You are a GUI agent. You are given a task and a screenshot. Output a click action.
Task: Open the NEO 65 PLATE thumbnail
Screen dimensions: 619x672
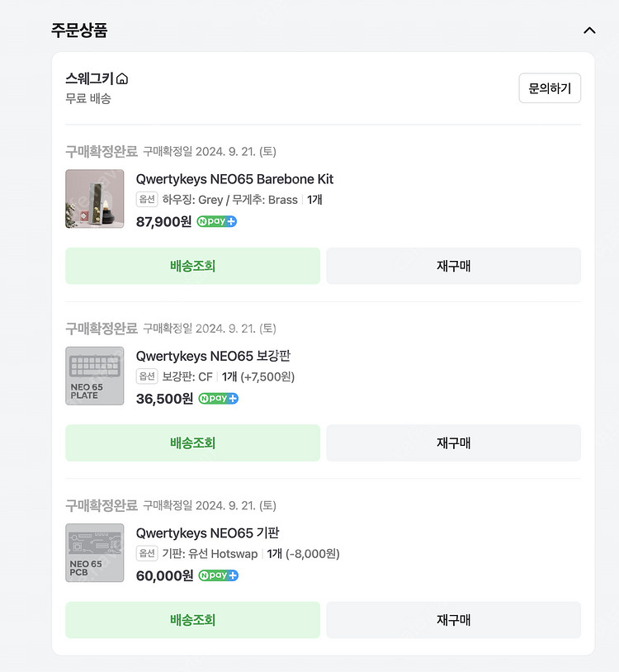tap(95, 376)
